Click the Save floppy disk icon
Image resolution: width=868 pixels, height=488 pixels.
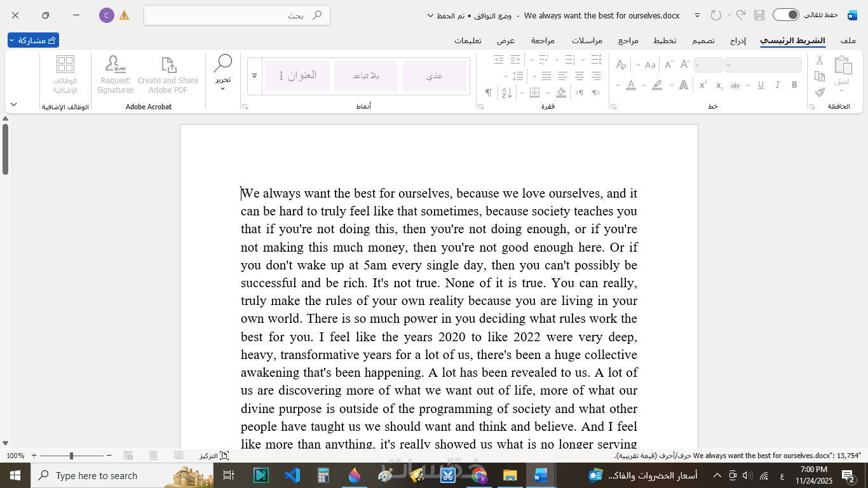tap(759, 15)
